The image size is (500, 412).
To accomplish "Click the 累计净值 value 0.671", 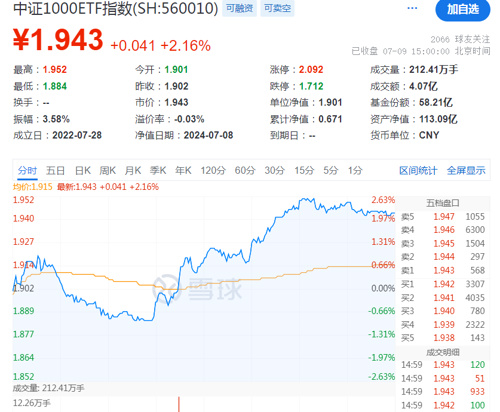I will 330,119.
